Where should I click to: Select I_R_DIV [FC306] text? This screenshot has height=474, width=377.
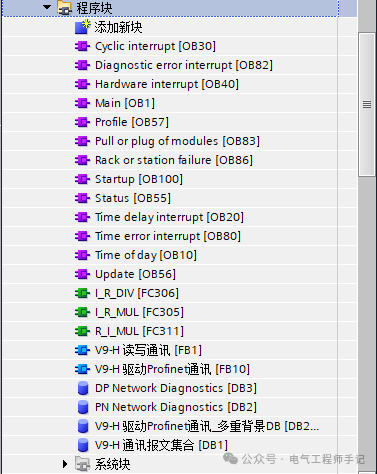click(x=137, y=293)
